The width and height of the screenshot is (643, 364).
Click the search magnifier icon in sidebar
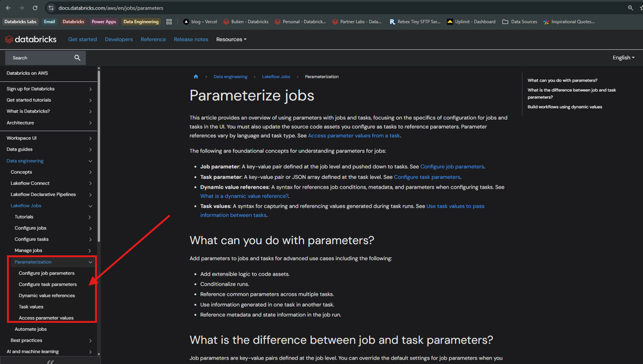tap(77, 58)
